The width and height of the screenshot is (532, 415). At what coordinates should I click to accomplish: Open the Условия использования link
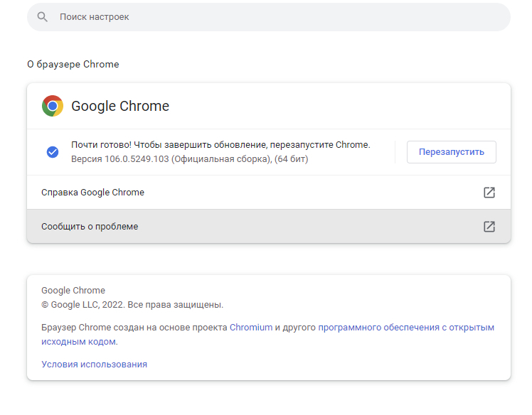click(94, 365)
